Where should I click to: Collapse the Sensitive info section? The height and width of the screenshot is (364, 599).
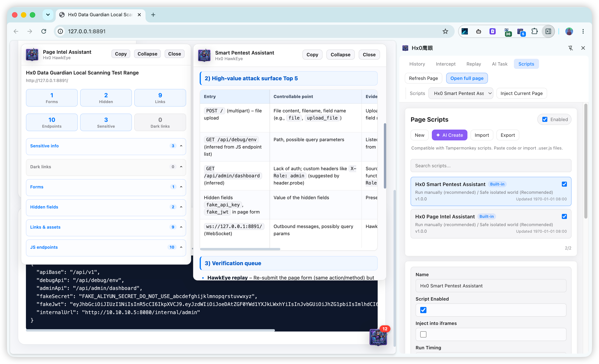181,146
